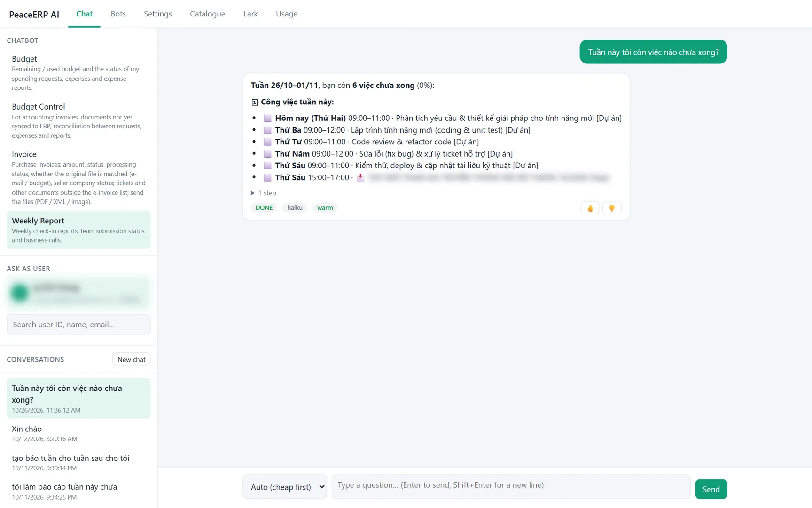Image resolution: width=812 pixels, height=508 pixels.
Task: Click the warm tag
Action: (x=325, y=208)
